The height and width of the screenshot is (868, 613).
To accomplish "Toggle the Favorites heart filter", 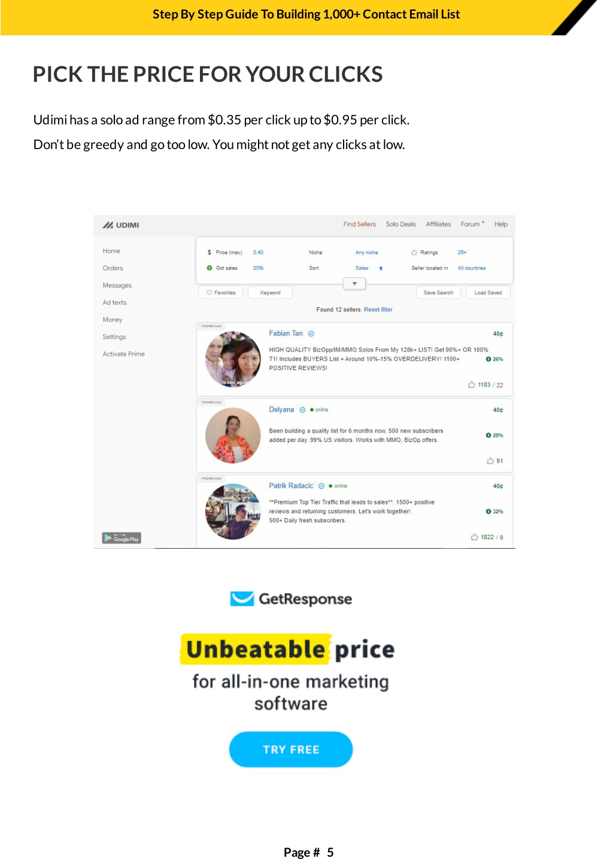I will click(x=221, y=292).
